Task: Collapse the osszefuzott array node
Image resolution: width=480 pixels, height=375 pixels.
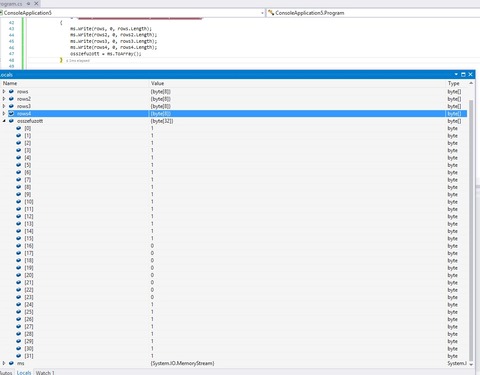Action: (4, 121)
